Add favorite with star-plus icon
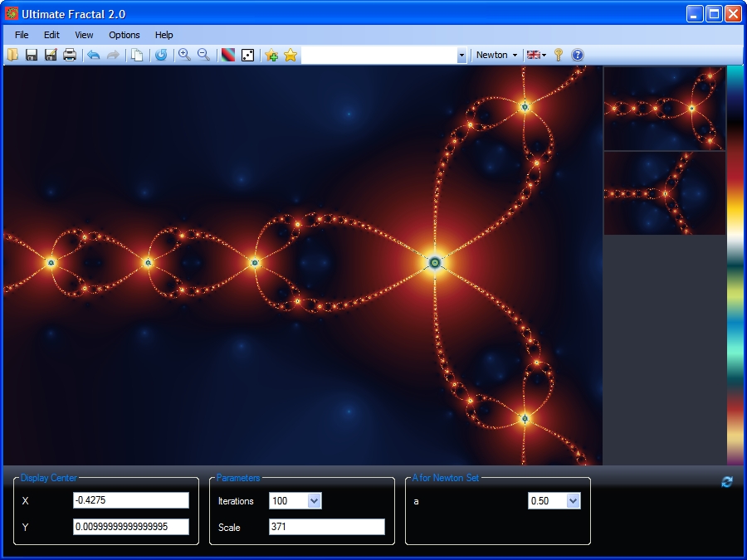 coord(271,55)
